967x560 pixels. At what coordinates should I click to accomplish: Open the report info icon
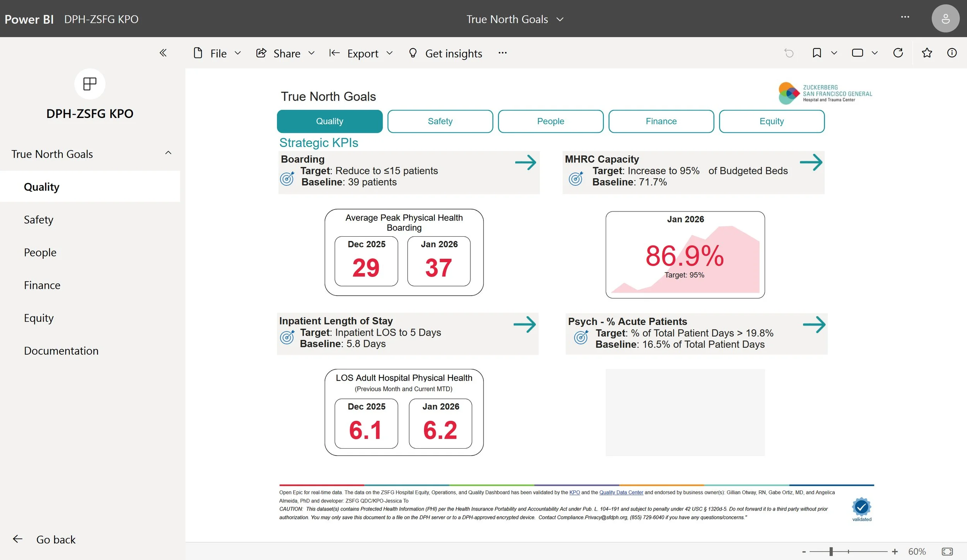[952, 53]
